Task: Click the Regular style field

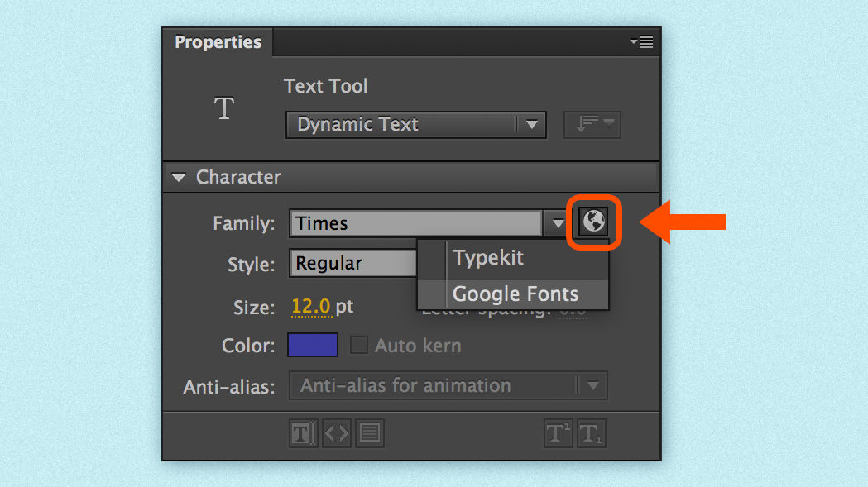Action: (353, 264)
